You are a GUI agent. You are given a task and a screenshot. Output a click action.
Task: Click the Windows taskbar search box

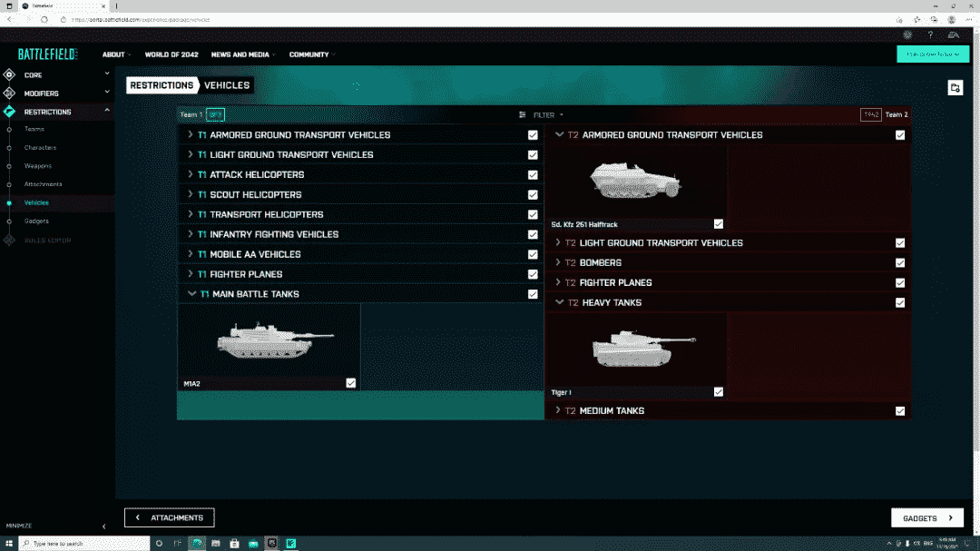[x=84, y=544]
